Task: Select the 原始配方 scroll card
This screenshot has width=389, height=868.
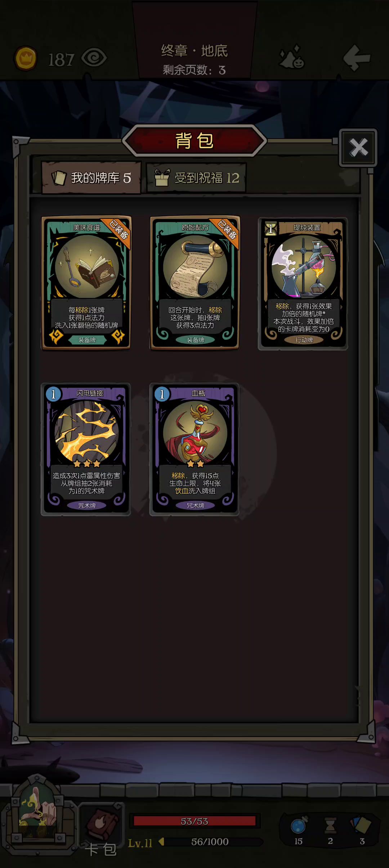Action: tap(194, 282)
